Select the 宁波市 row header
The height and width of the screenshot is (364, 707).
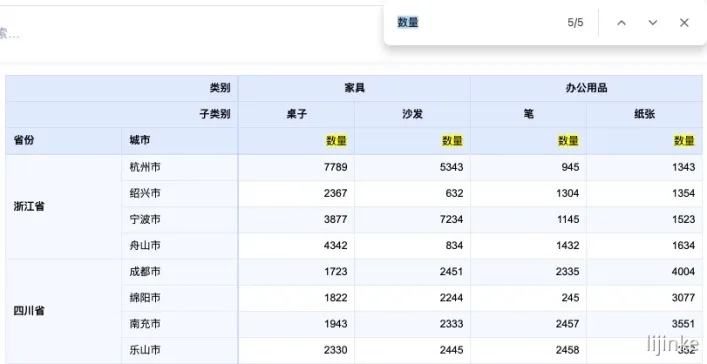(x=180, y=220)
